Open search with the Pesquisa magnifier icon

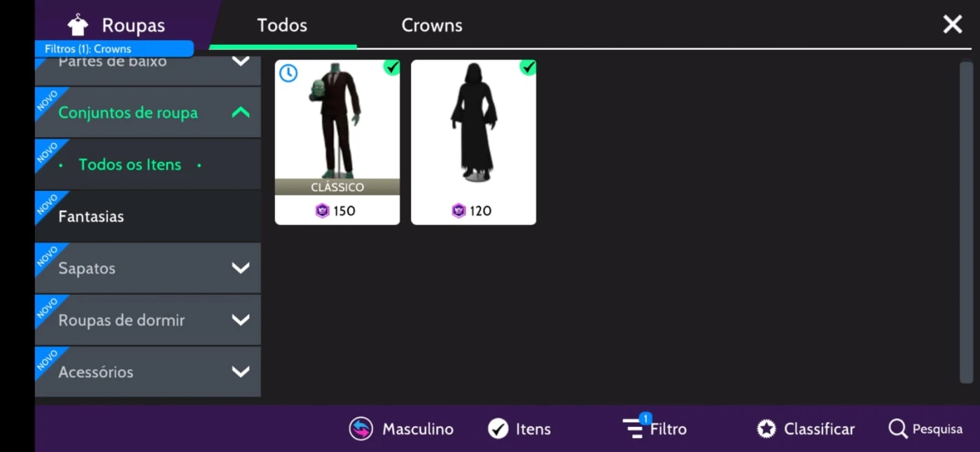point(897,429)
